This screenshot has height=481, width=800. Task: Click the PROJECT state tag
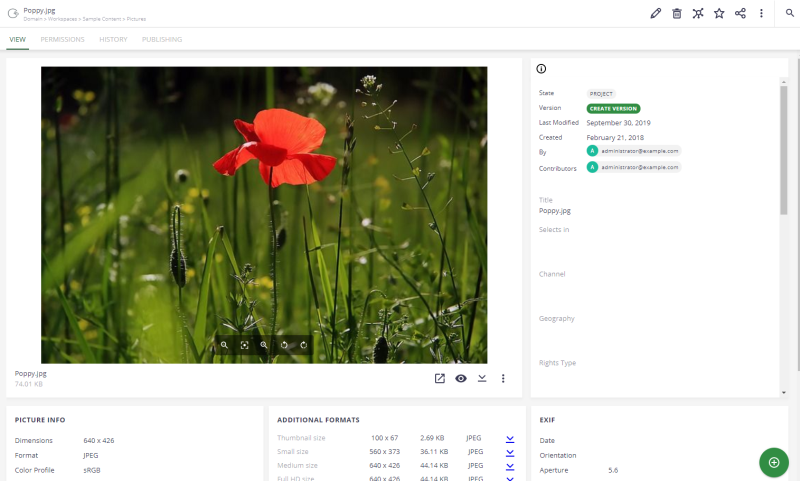point(601,94)
